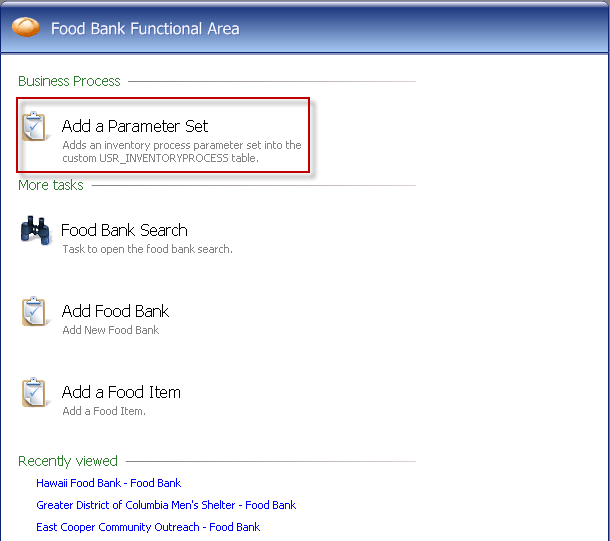Click the 'Add New Food Bank' description text
Viewport: 610px width, 541px height.
110,330
